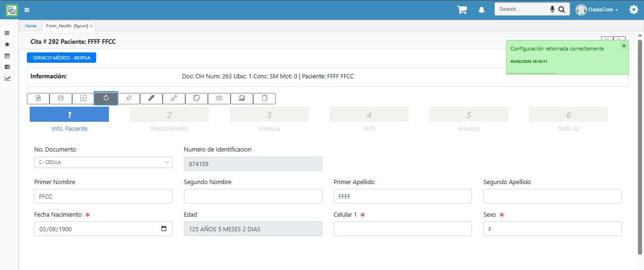Open the camera capture tool
The image size is (644, 270).
click(x=219, y=98)
